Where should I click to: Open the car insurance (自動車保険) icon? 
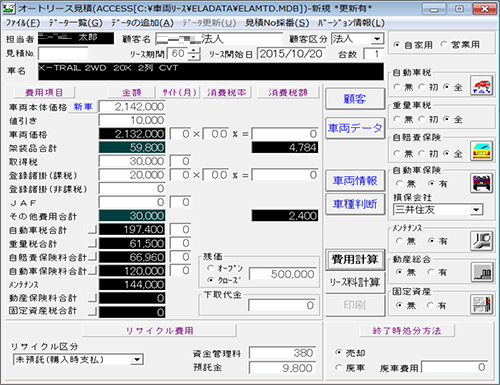482,183
